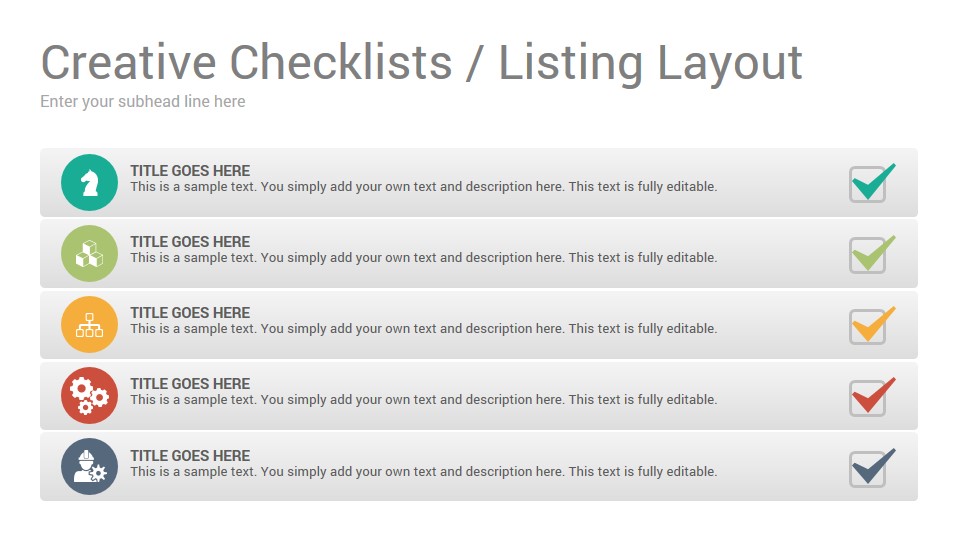960x540 pixels.
Task: Select sample description text in the last row
Action: point(424,472)
